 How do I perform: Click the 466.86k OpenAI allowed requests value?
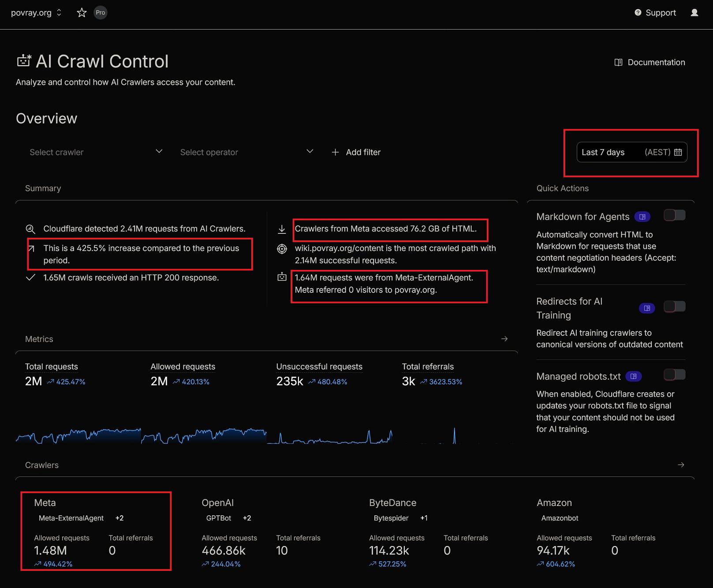click(224, 551)
